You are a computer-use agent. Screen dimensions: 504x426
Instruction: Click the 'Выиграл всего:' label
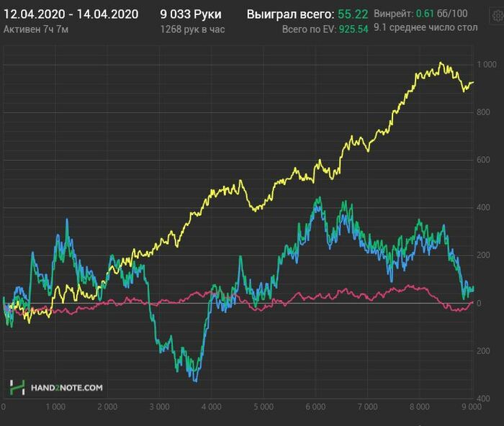pyautogui.click(x=291, y=14)
